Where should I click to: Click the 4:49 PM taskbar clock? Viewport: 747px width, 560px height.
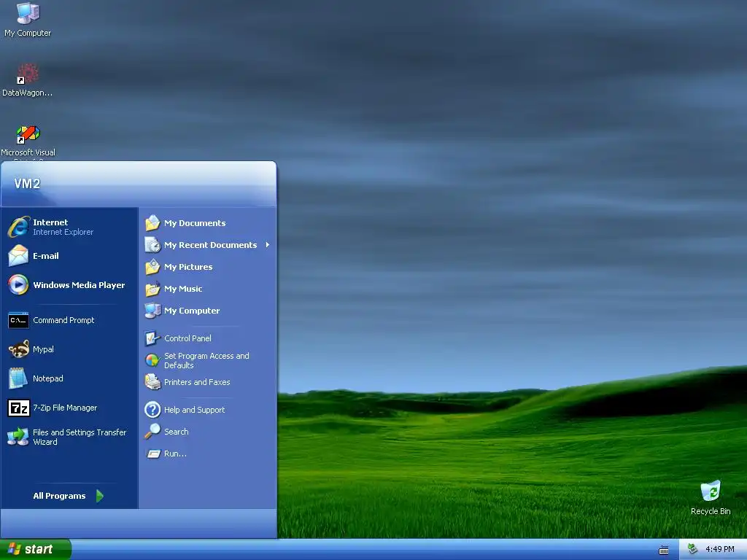[720, 549]
